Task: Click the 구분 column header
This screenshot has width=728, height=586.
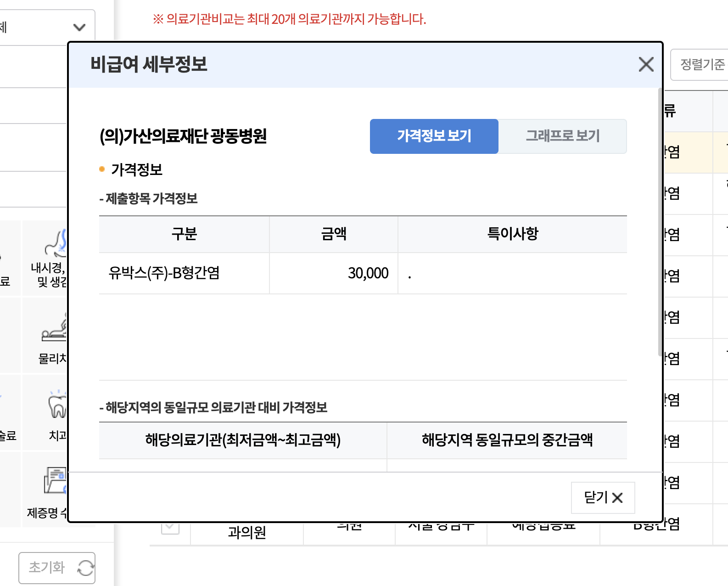Action: 184,234
